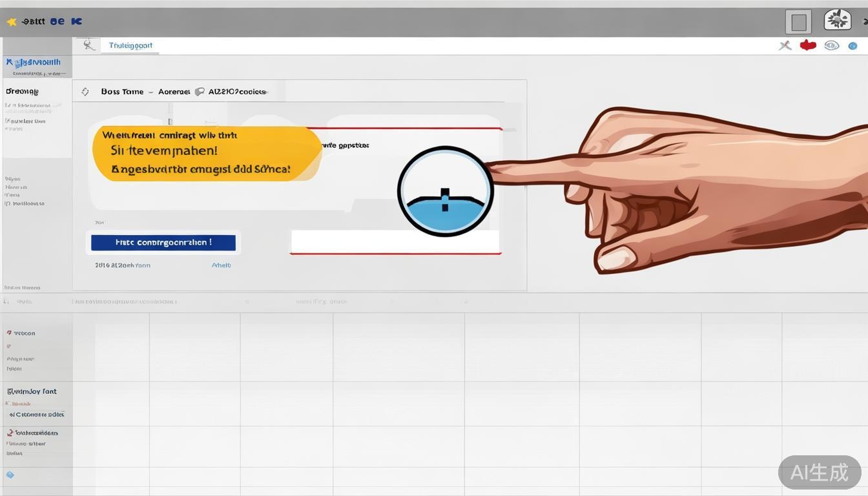
Task: Click the square box in the title bar
Action: [798, 22]
